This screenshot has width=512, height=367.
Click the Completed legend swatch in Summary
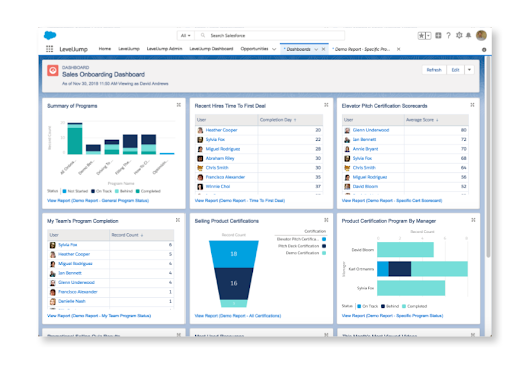[138, 191]
